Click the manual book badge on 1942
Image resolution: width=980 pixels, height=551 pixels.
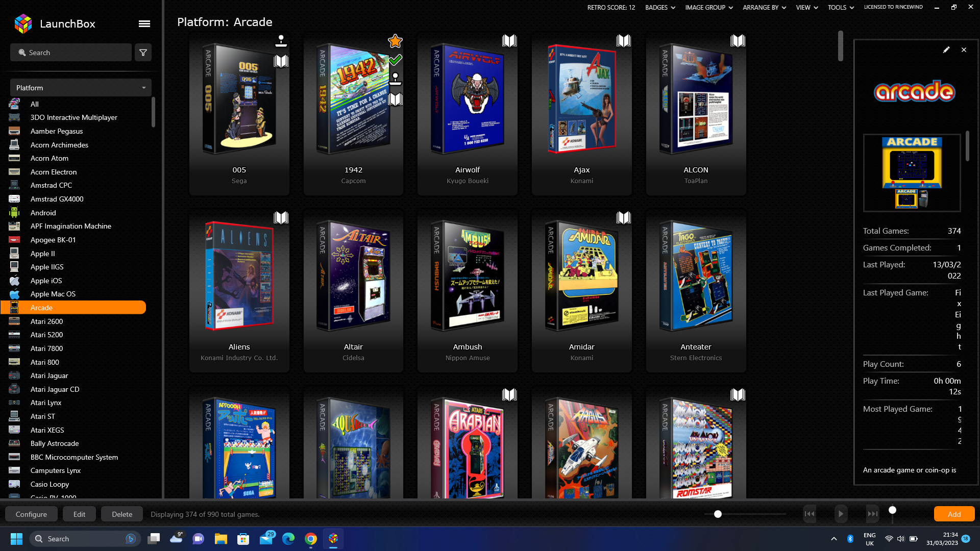click(x=395, y=99)
